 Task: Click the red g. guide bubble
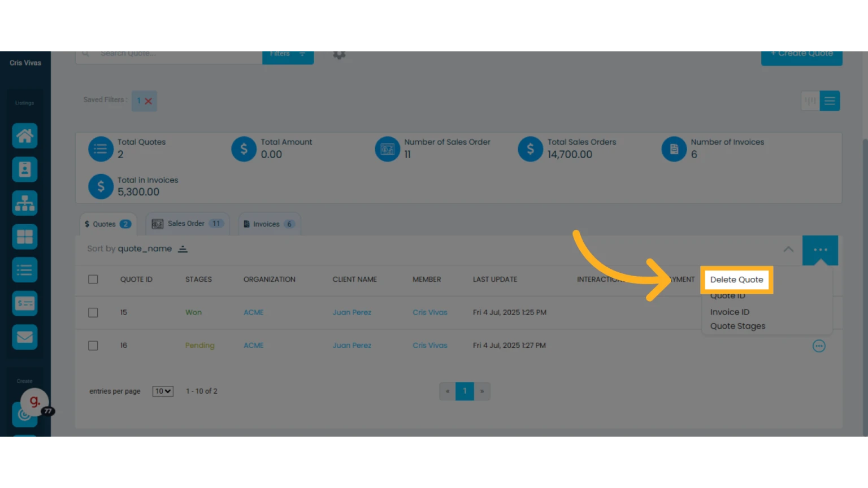click(x=35, y=402)
